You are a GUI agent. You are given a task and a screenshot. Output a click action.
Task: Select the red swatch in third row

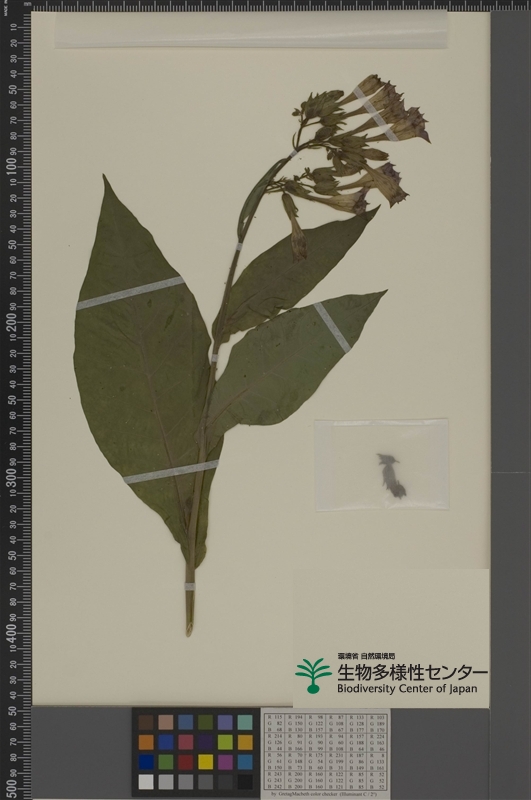[x=185, y=762]
